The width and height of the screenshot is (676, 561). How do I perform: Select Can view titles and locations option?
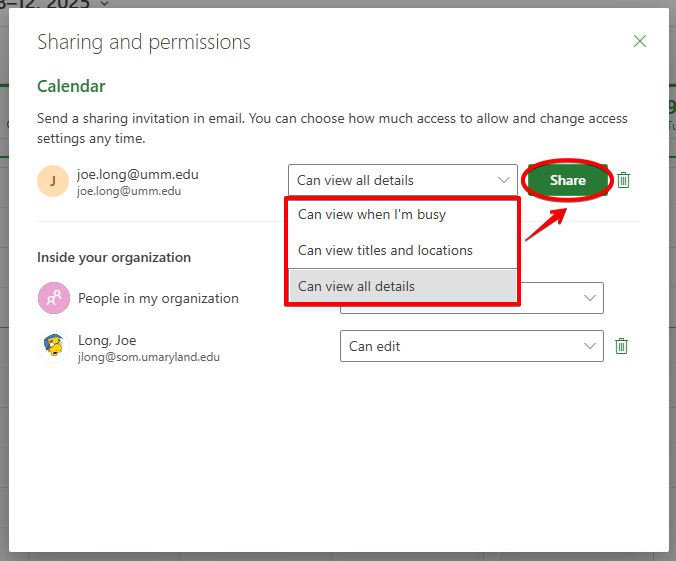385,250
